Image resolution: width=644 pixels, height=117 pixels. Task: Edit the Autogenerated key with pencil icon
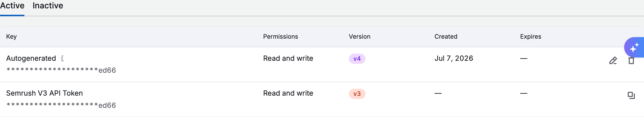(613, 61)
